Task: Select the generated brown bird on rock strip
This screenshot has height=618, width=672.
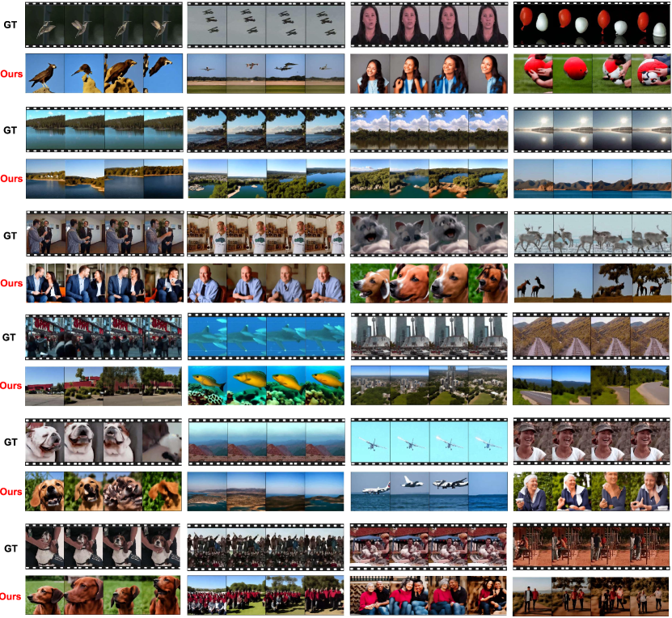Action: 104,74
